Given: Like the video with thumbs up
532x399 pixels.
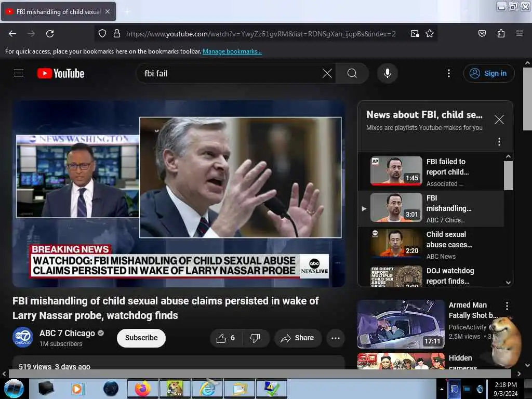Looking at the screenshot, I should 225,338.
